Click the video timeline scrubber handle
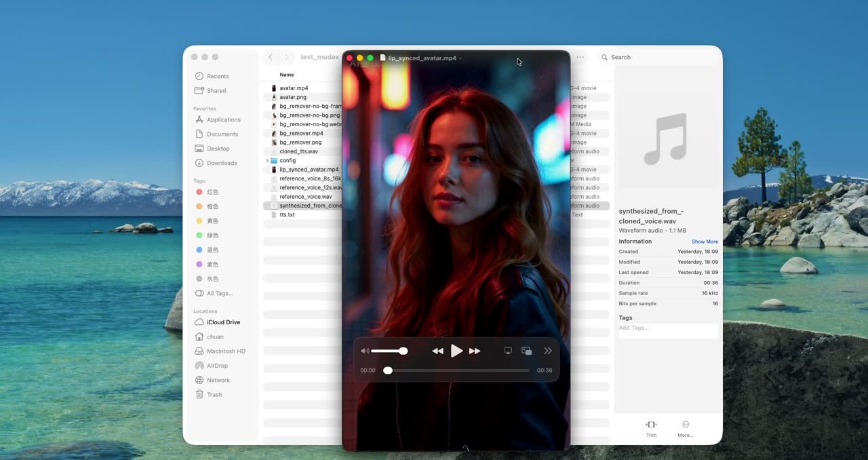Image resolution: width=868 pixels, height=460 pixels. (x=388, y=370)
